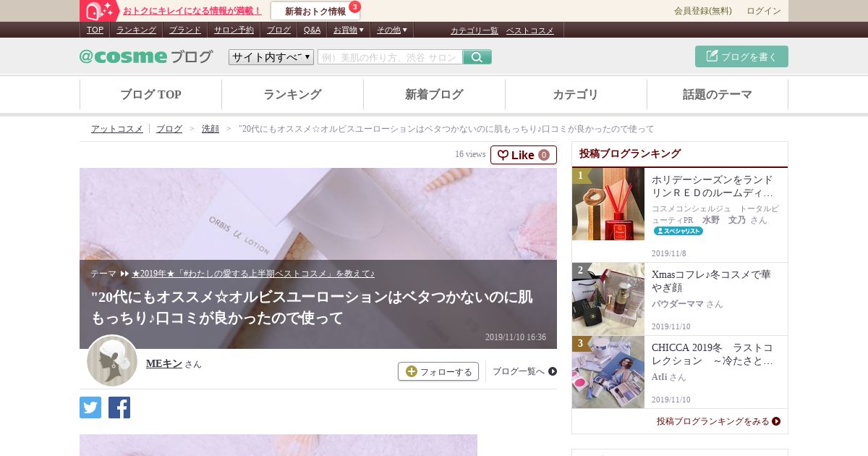Click the Like heart button
Screen dimensions: 868x456
(x=524, y=155)
